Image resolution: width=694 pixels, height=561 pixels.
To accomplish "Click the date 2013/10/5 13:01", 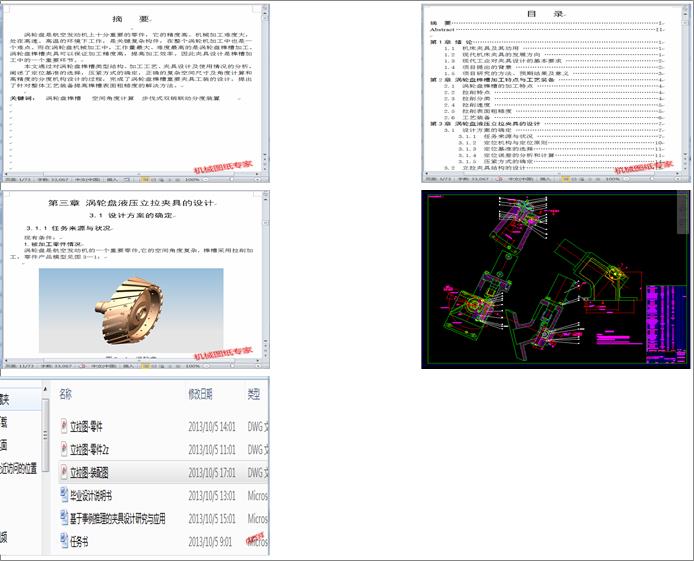I will [212, 496].
